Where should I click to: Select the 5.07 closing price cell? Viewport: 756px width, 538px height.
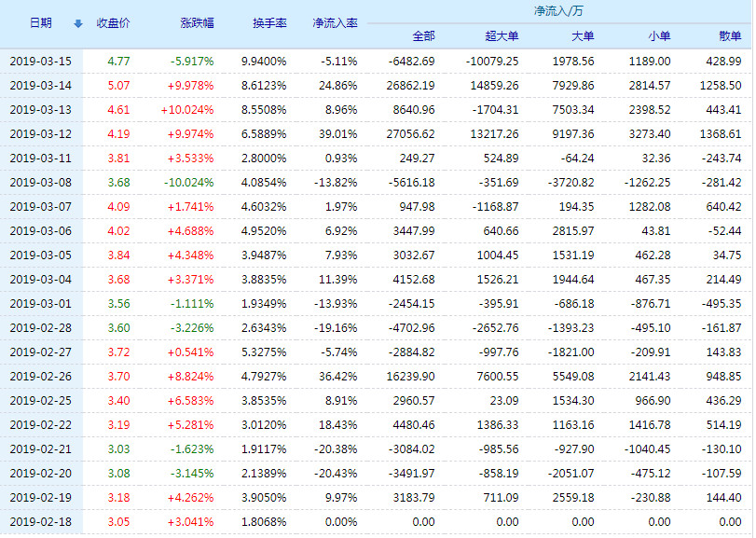pos(118,85)
